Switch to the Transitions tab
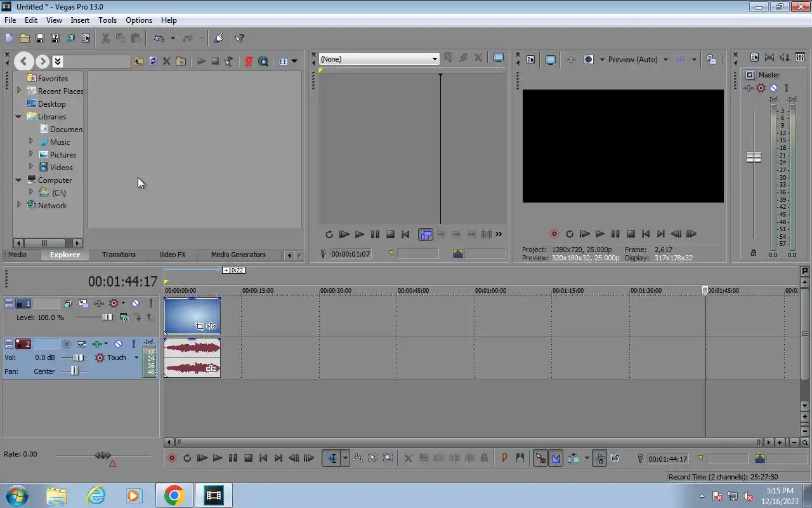 (119, 255)
